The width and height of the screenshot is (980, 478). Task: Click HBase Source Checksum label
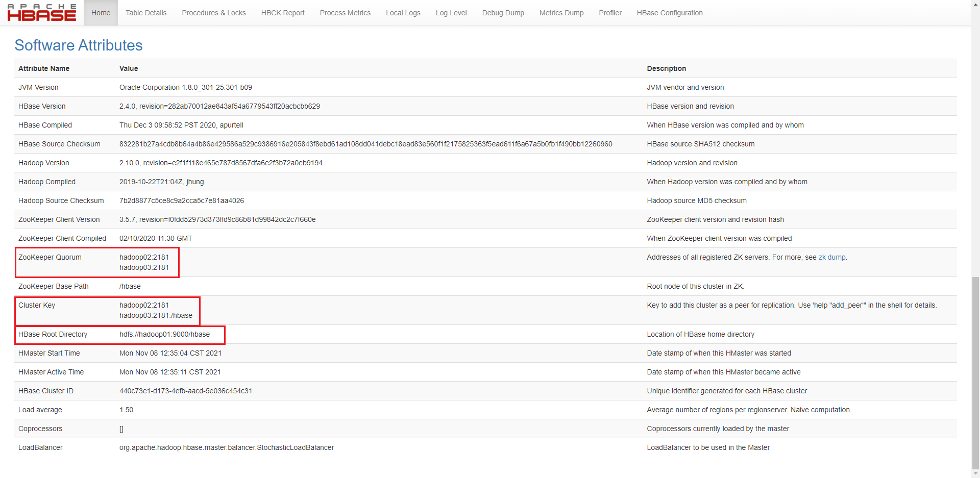pyautogui.click(x=59, y=144)
